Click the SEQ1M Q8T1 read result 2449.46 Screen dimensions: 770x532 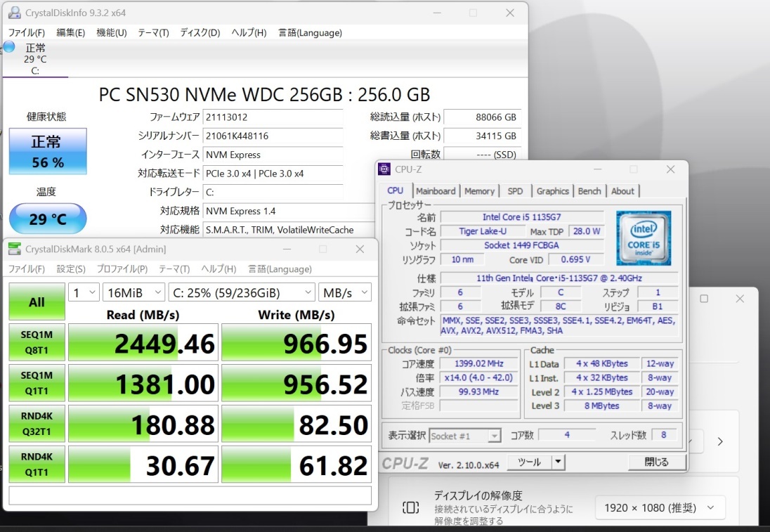143,342
